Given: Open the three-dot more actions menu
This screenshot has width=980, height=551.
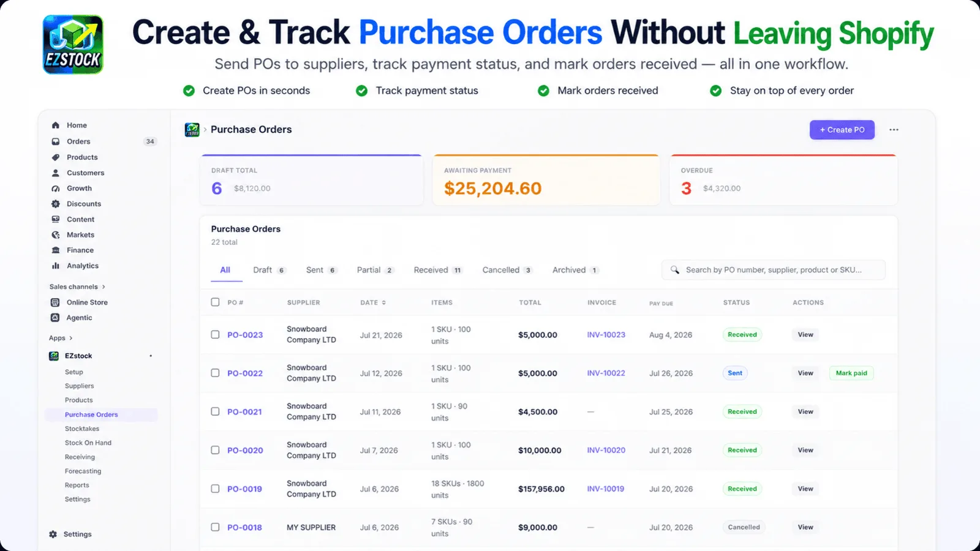Looking at the screenshot, I should (894, 130).
